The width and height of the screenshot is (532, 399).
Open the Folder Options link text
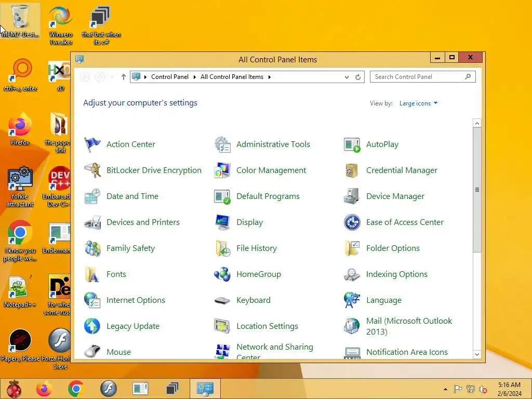(393, 248)
